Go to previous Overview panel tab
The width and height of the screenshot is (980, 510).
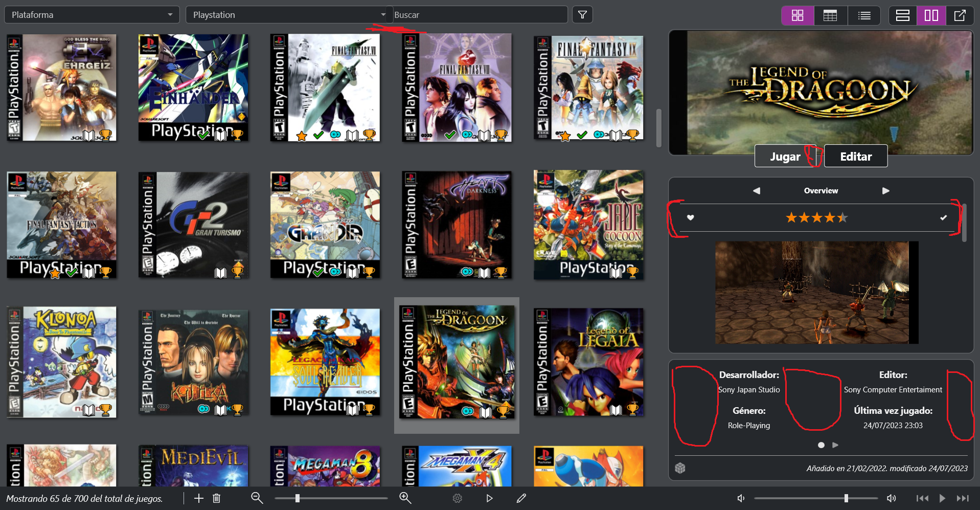[x=757, y=191]
